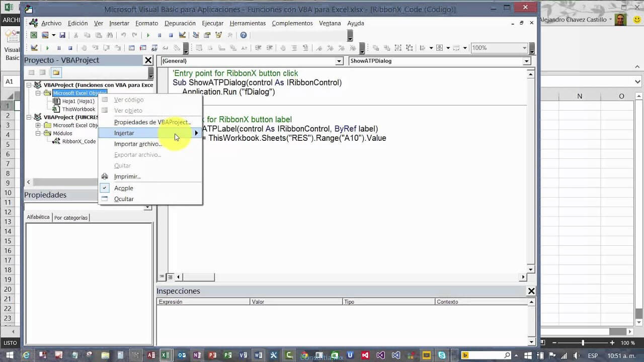
Task: Toggle folders view in the Project panel
Action: (x=56, y=72)
